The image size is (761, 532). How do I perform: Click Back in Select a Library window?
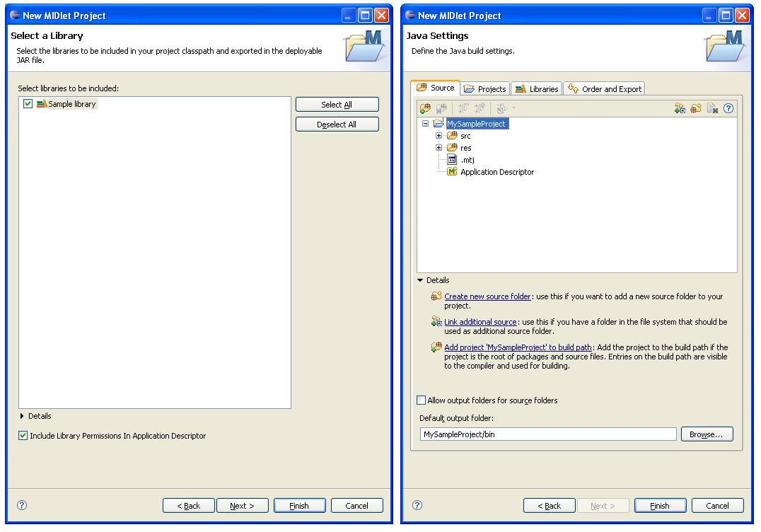tap(188, 505)
